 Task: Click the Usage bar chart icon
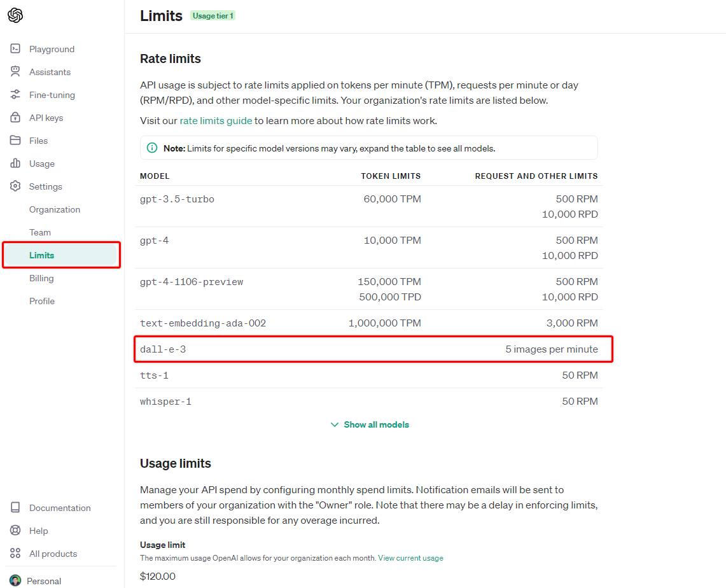pyautogui.click(x=15, y=163)
